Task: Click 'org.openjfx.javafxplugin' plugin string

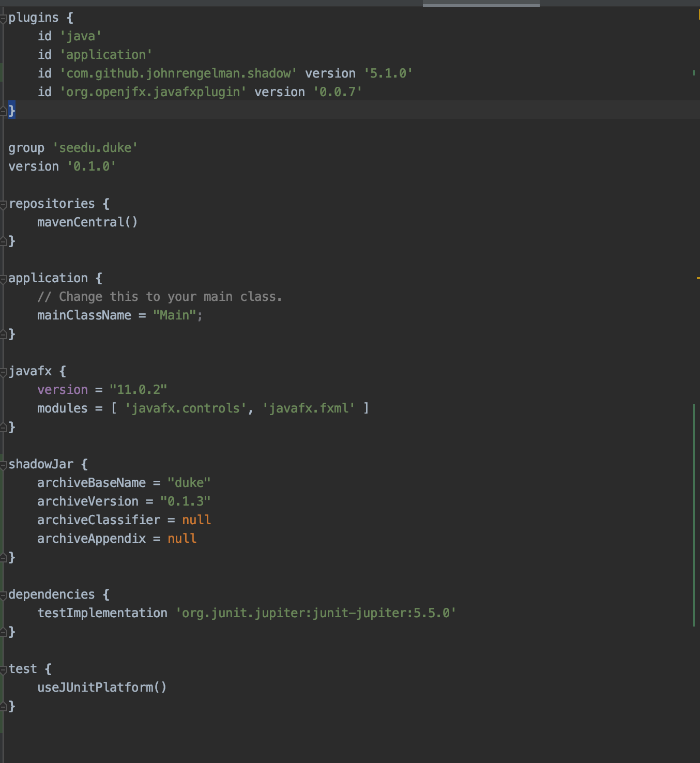Action: (x=153, y=92)
